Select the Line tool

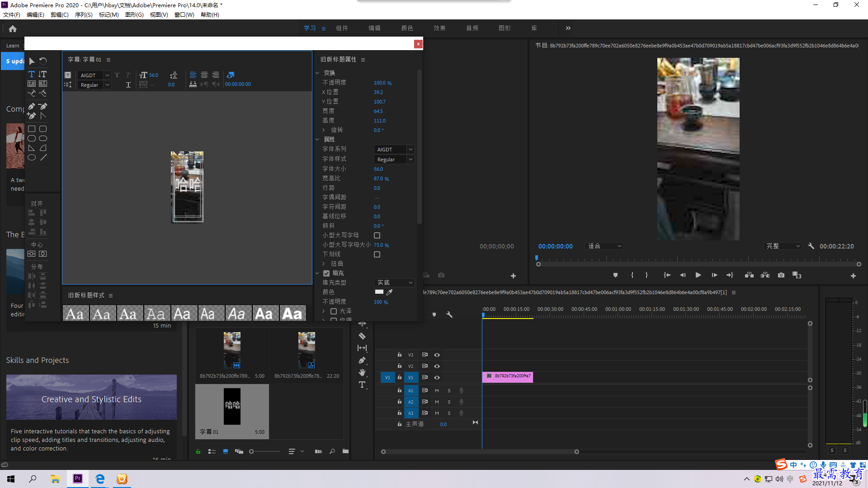(43, 158)
